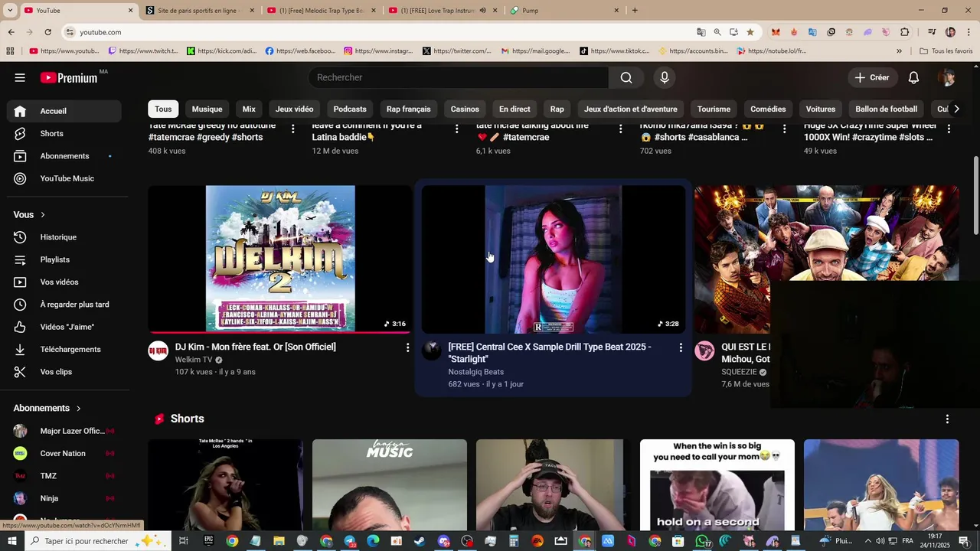Open a new browser tab
The image size is (980, 551).
tap(635, 10)
